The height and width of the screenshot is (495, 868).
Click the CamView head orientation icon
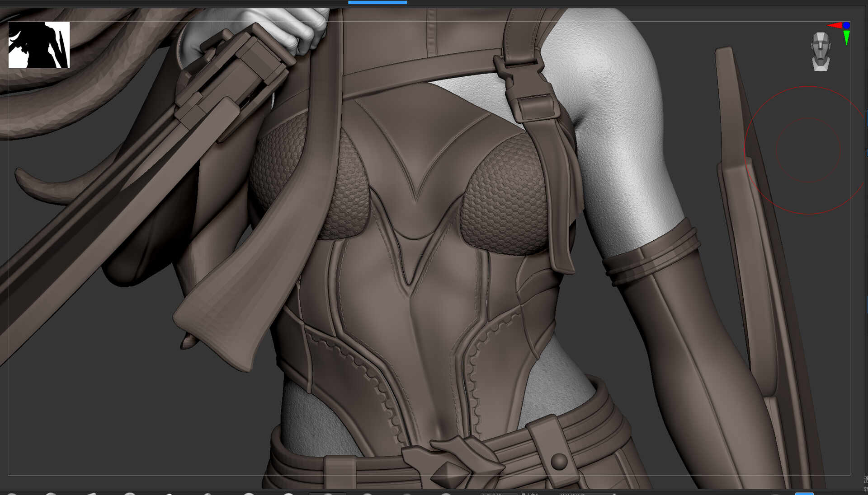click(821, 51)
